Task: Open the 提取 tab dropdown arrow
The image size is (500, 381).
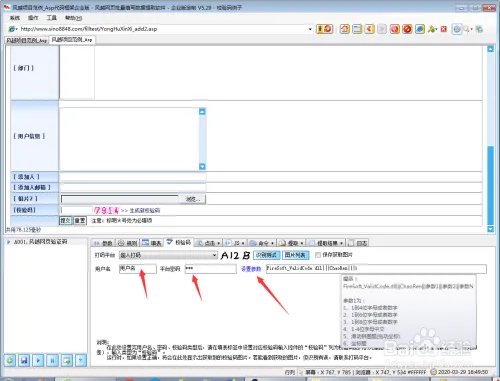Action: [x=302, y=243]
